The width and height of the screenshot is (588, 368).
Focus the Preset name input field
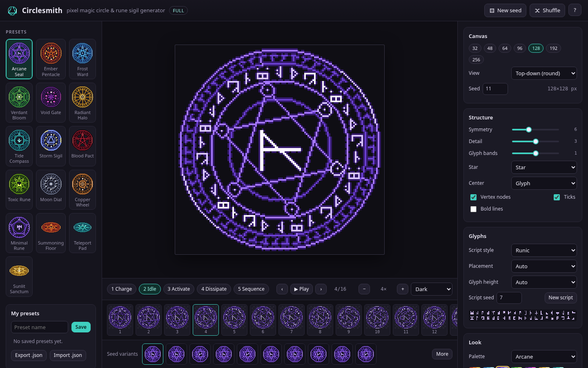coord(40,327)
